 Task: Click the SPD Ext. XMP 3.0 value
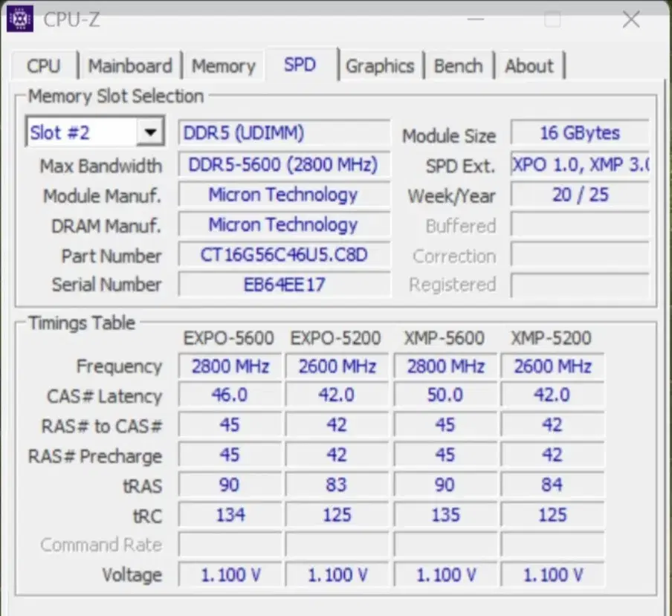coord(580,164)
